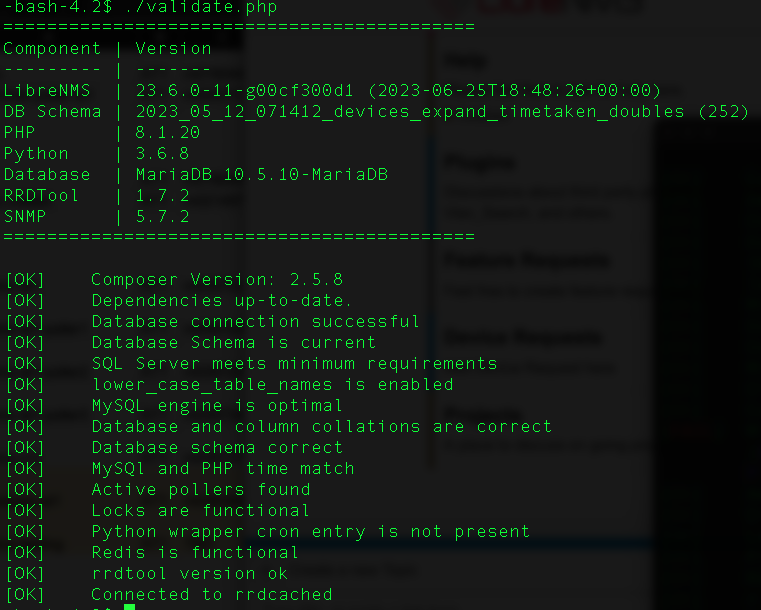761x610 pixels.
Task: Click the ./validate.php command text
Action: (x=201, y=7)
